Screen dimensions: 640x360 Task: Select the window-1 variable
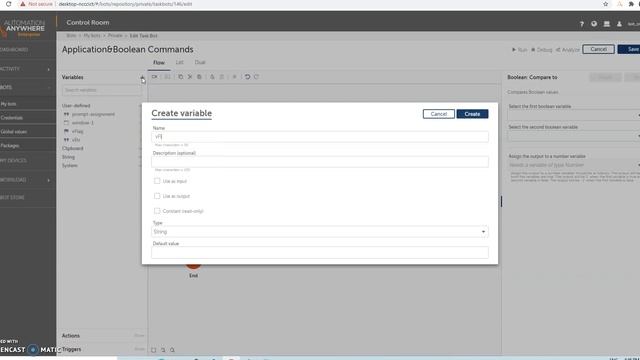click(82, 123)
